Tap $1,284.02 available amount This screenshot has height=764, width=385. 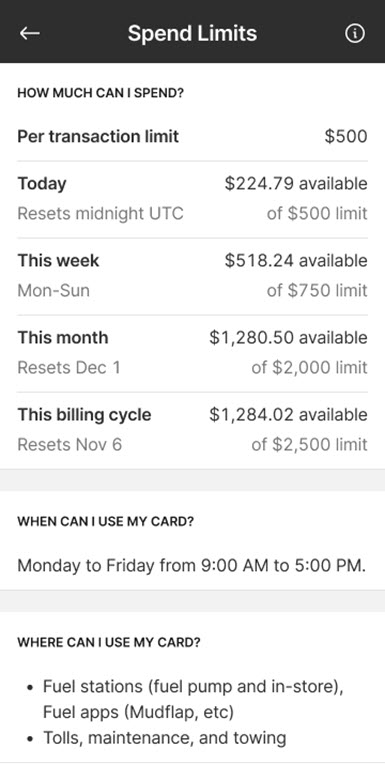[x=288, y=415]
